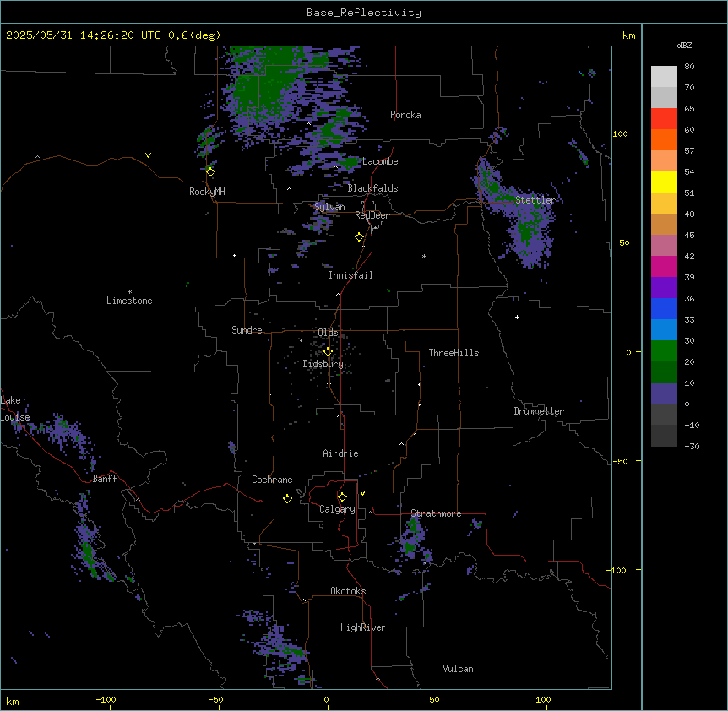Select the bright green 20-30 dBZ legend swatch

pyautogui.click(x=664, y=351)
